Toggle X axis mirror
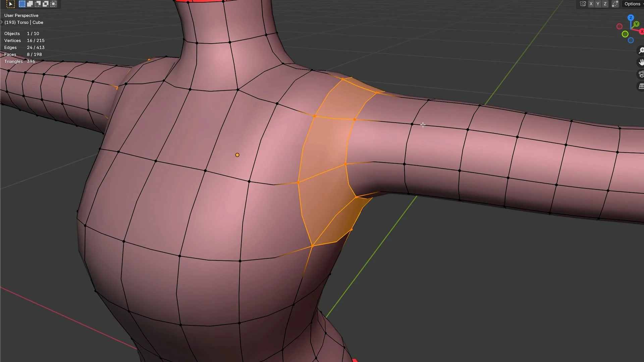This screenshot has height=362, width=644. coord(591,4)
